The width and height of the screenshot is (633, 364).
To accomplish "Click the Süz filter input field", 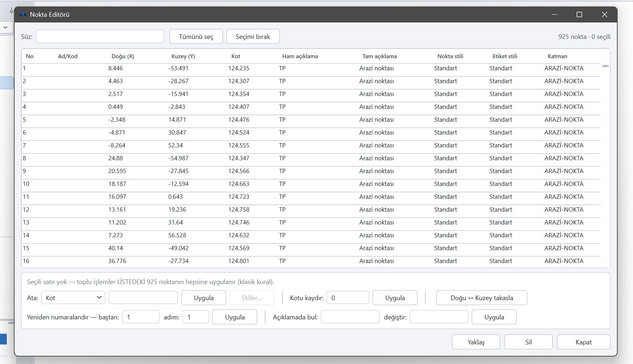I will [100, 36].
